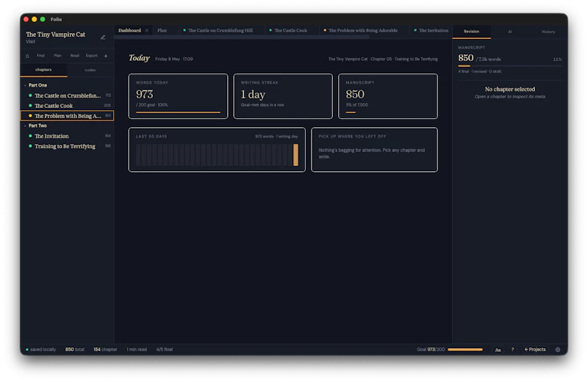Open The Castle on Crumblefan... chapter in sidebar

[x=67, y=95]
